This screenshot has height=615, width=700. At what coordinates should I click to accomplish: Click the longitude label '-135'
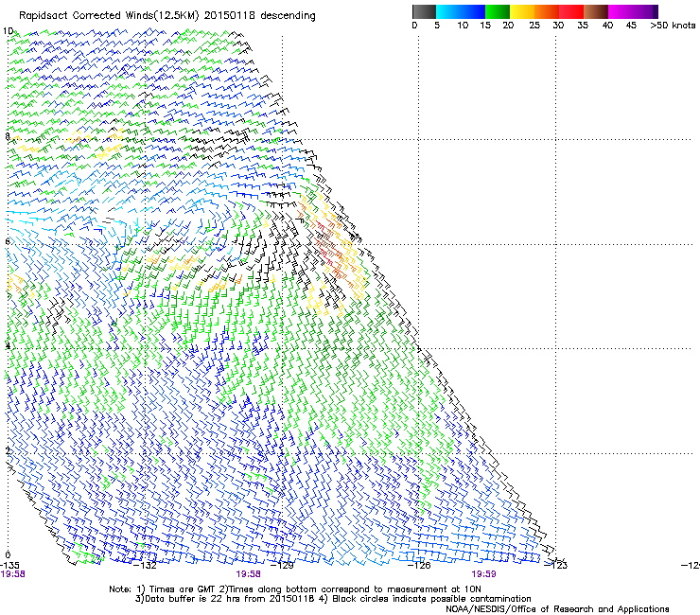click(9, 566)
